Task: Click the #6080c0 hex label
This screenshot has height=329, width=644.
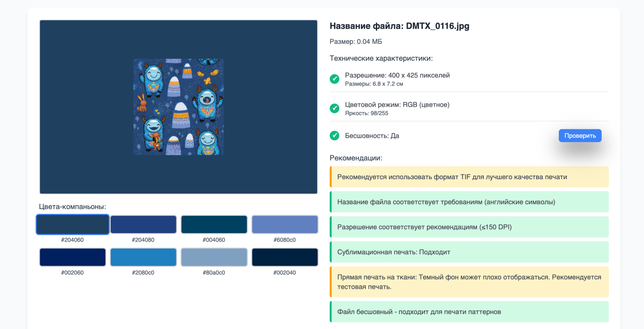Action: click(285, 240)
